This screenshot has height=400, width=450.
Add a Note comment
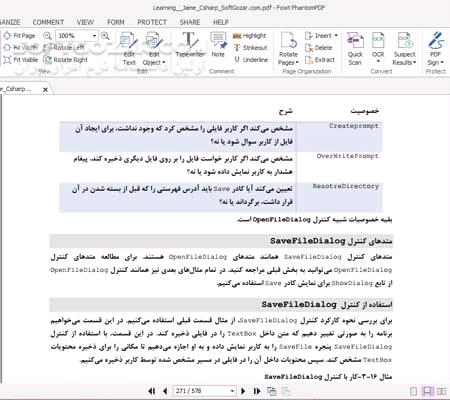(218, 45)
